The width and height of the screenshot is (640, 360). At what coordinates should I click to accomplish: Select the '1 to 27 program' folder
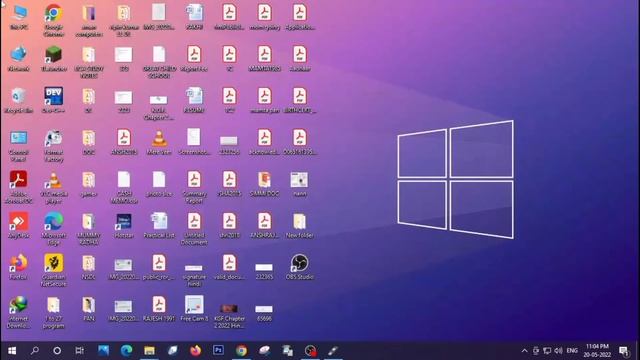pos(53,313)
